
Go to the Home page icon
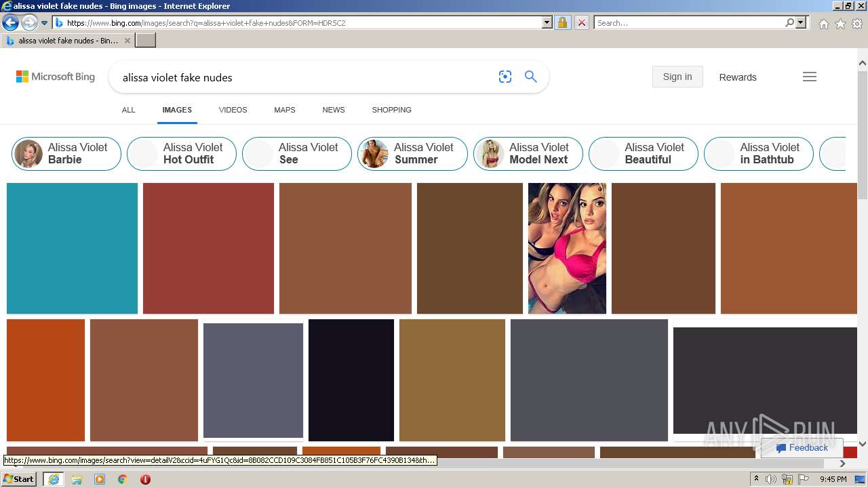(823, 24)
